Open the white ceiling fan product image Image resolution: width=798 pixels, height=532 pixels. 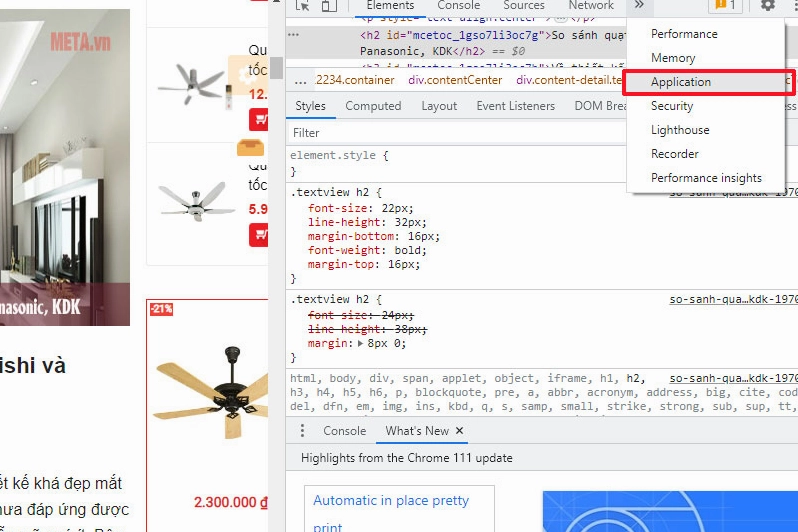pos(196,201)
